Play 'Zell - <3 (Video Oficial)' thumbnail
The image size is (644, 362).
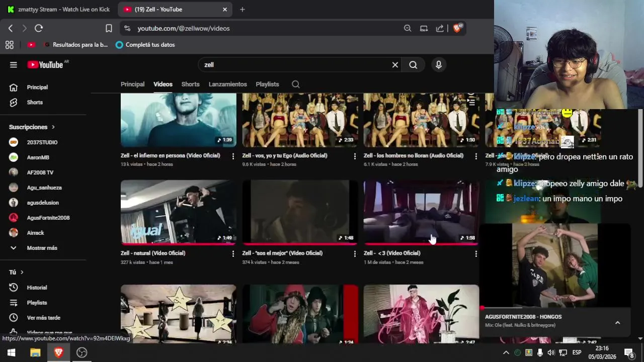422,212
